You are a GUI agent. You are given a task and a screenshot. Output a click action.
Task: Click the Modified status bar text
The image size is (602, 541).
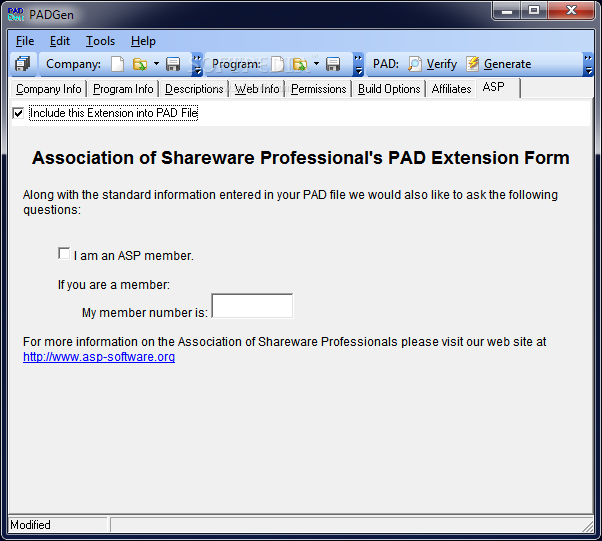tap(30, 525)
